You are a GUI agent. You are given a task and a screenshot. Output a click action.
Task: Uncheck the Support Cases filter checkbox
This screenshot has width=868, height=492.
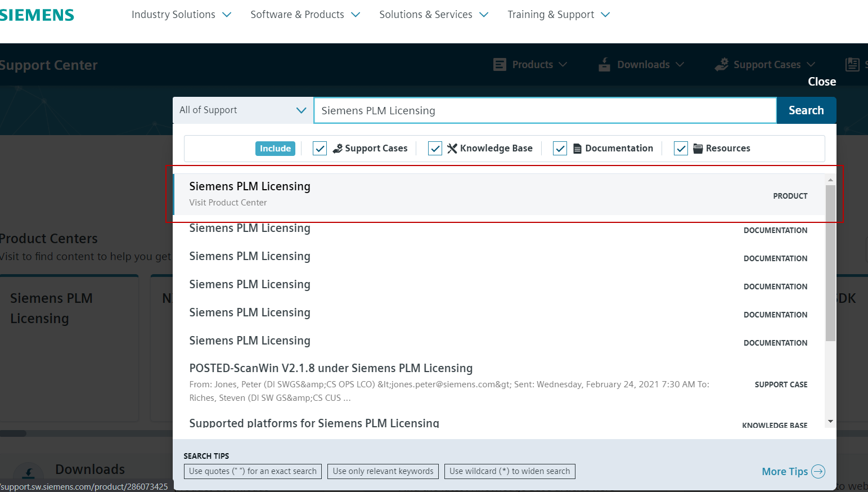pyautogui.click(x=320, y=148)
